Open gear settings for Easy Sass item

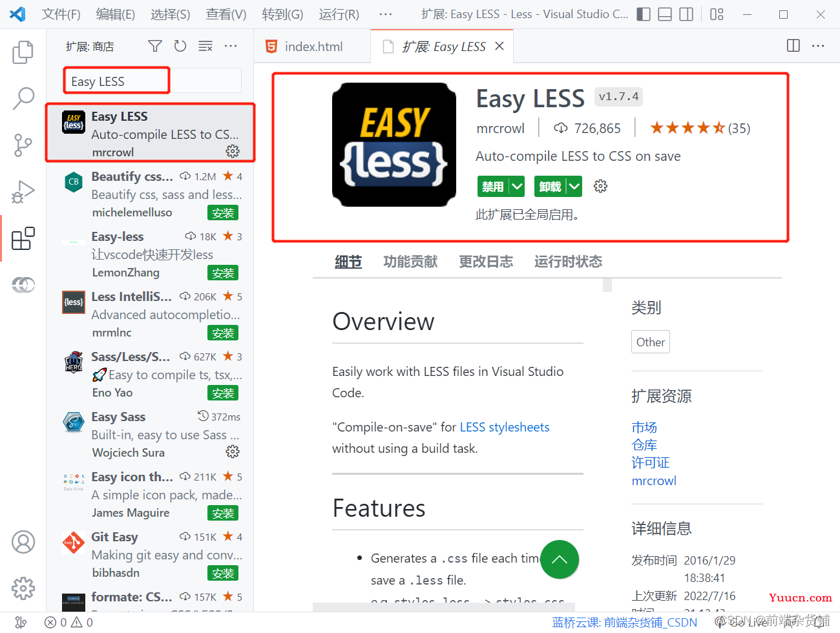[233, 451]
